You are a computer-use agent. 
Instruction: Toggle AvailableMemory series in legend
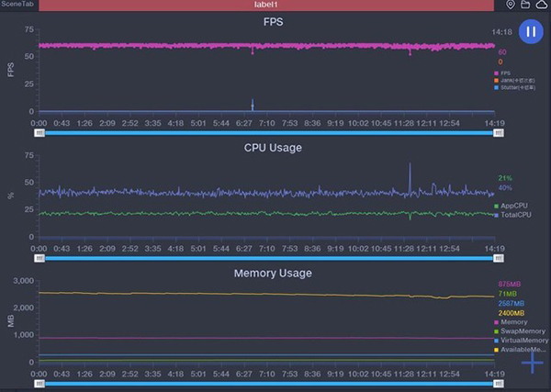[522, 349]
